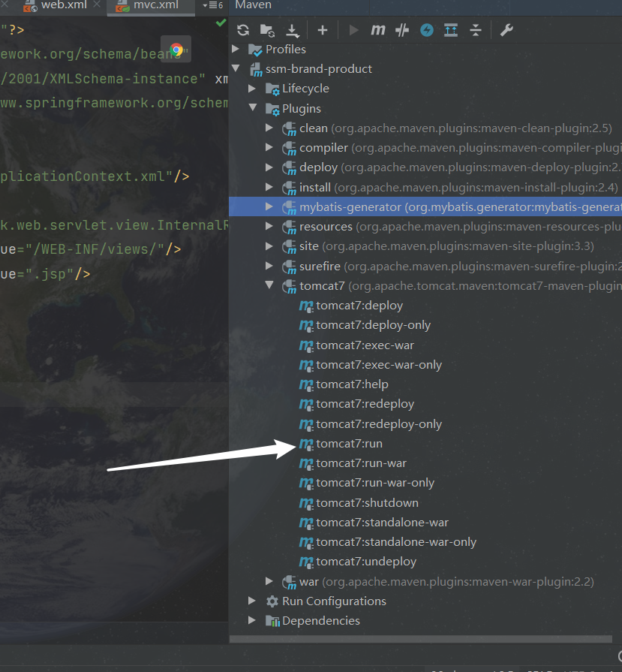The height and width of the screenshot is (672, 622).
Task: Select the Dependencies library icon
Action: click(x=272, y=621)
